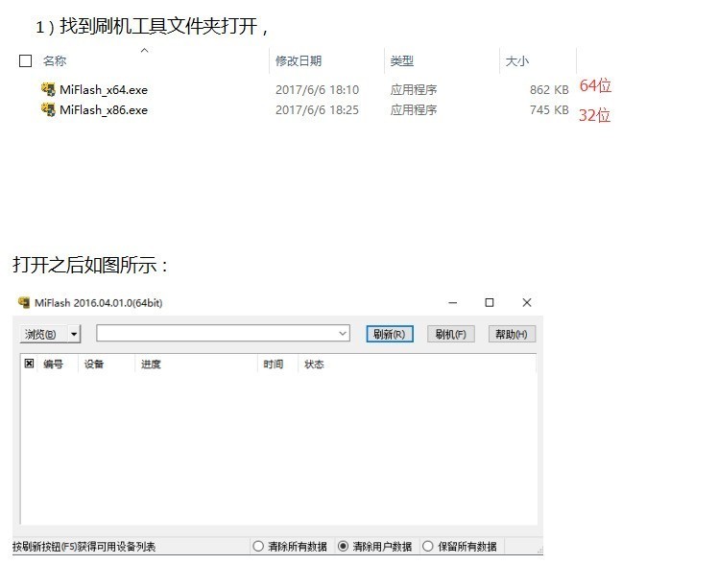Select the MiFlash_x86.exe file name
The width and height of the screenshot is (718, 588).
(x=104, y=109)
